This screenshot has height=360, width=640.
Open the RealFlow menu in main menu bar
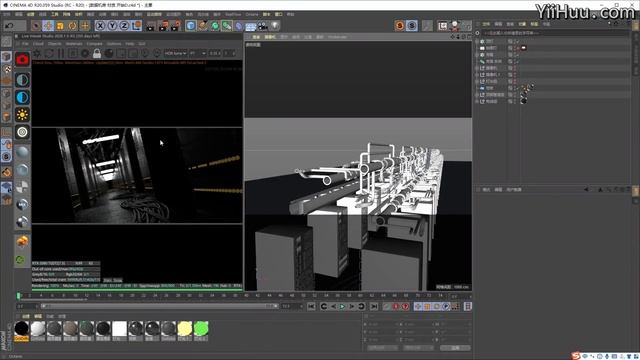coord(233,14)
